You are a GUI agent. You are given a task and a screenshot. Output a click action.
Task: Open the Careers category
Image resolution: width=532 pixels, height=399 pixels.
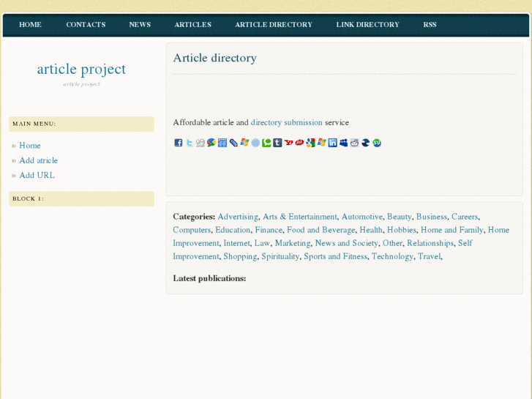(x=465, y=217)
